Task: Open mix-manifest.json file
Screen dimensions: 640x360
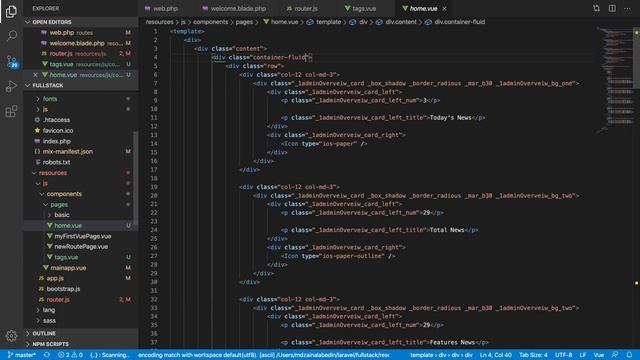Action: tap(82, 151)
